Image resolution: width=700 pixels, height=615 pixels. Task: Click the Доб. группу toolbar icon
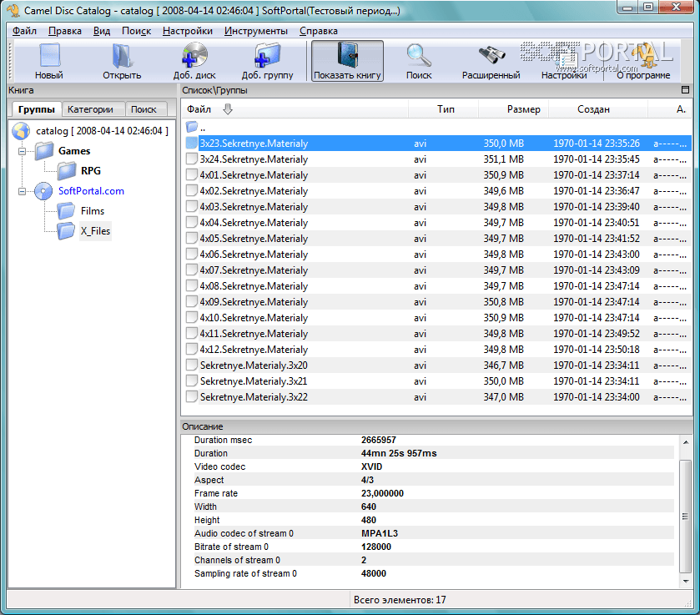[268, 55]
